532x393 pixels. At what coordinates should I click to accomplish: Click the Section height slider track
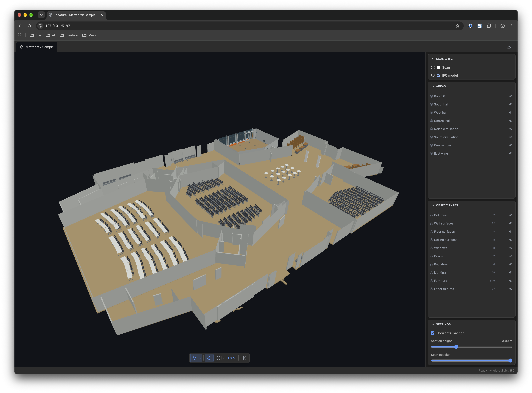pos(471,347)
